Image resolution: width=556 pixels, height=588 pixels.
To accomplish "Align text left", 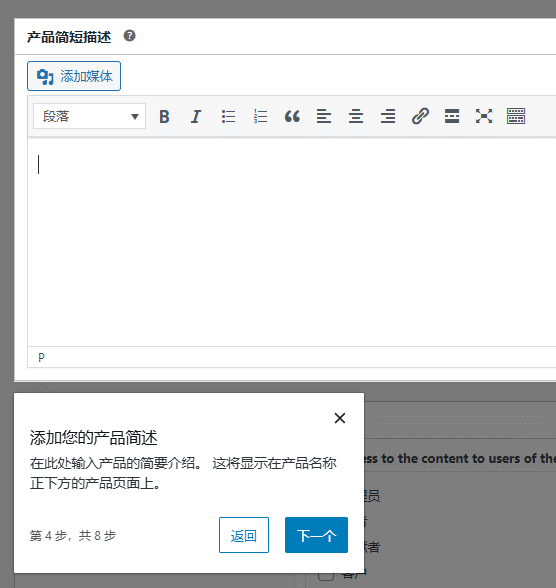I will (324, 116).
